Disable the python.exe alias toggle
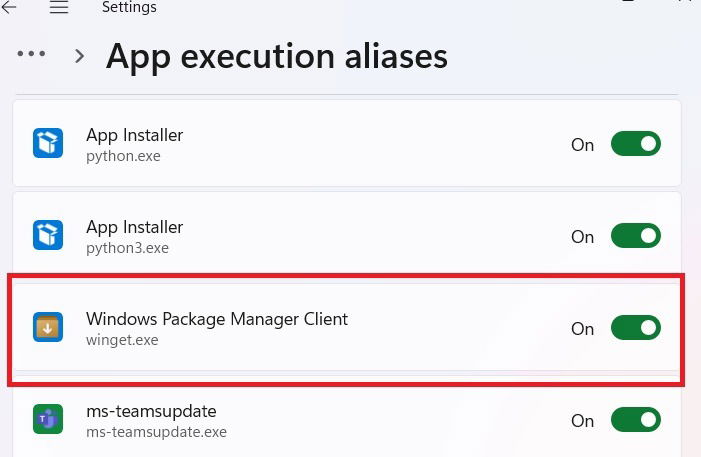701x457 pixels. click(x=635, y=144)
